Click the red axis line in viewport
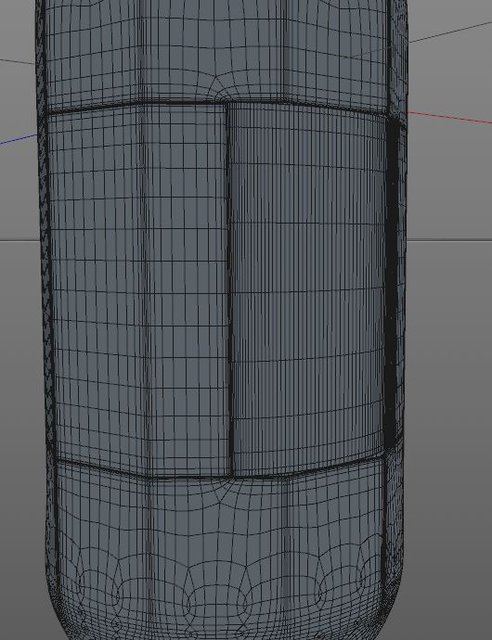Screen dimensions: 492x640 click(450, 117)
